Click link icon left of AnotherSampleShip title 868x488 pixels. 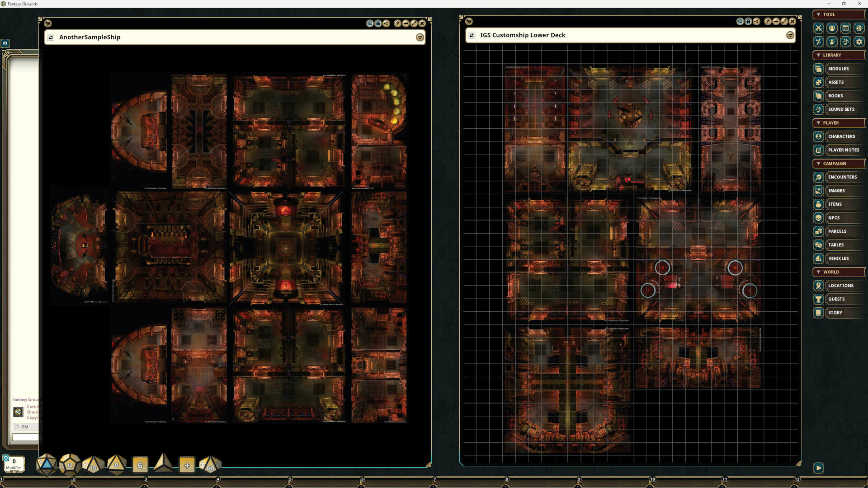pyautogui.click(x=51, y=37)
